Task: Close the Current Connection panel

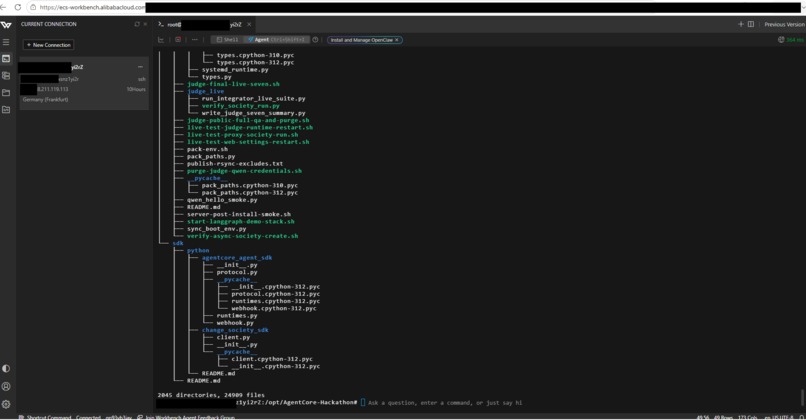Action: point(145,24)
